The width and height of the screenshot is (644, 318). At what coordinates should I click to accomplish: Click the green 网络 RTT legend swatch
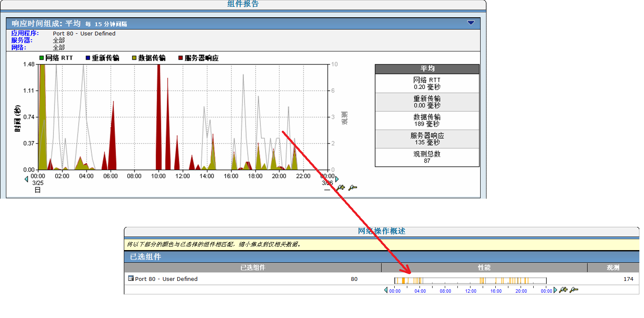42,58
